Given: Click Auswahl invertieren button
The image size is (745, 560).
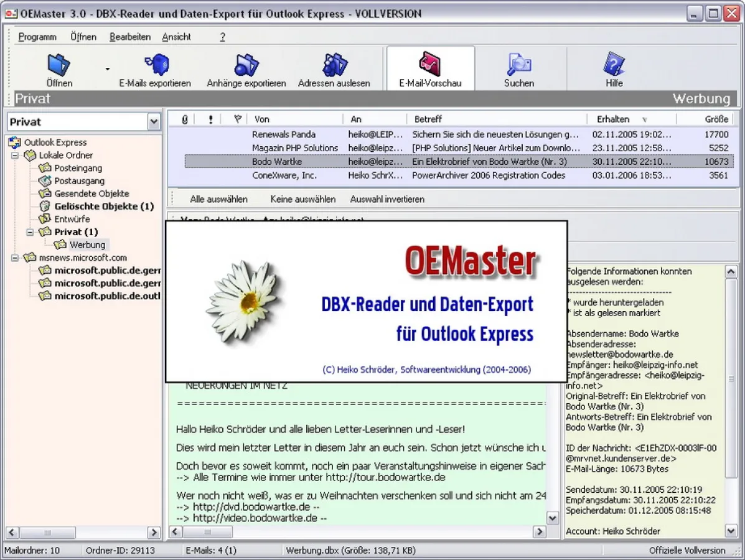Looking at the screenshot, I should [x=387, y=199].
